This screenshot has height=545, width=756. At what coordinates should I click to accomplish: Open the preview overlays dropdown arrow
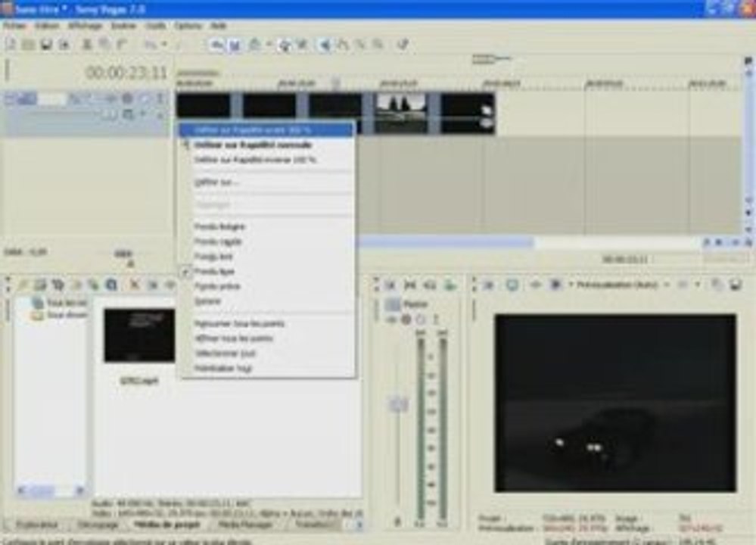[x=697, y=285]
